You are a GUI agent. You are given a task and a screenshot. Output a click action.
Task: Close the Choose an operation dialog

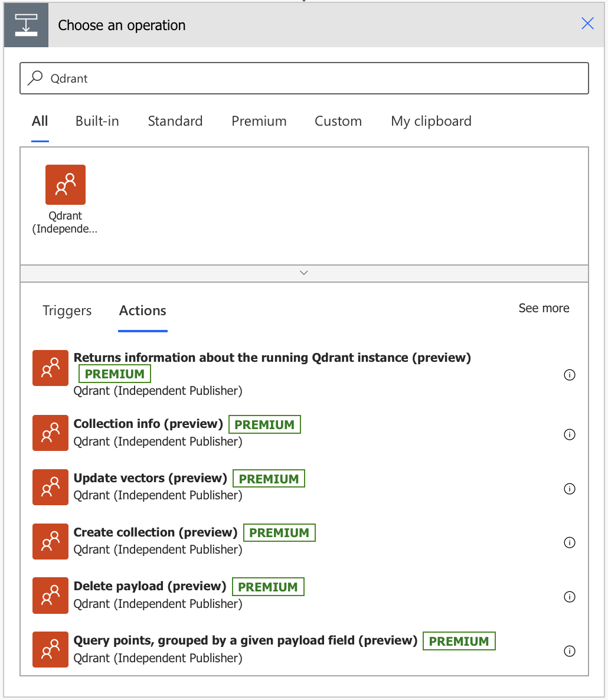coord(587,24)
